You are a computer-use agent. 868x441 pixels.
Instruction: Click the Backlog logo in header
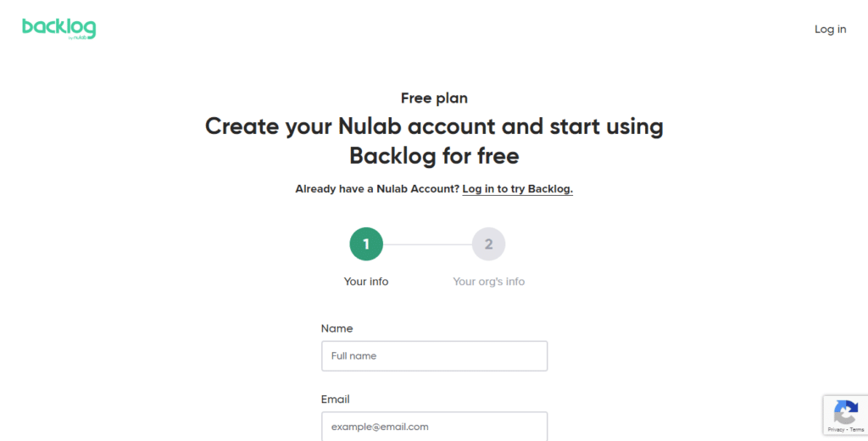[58, 28]
